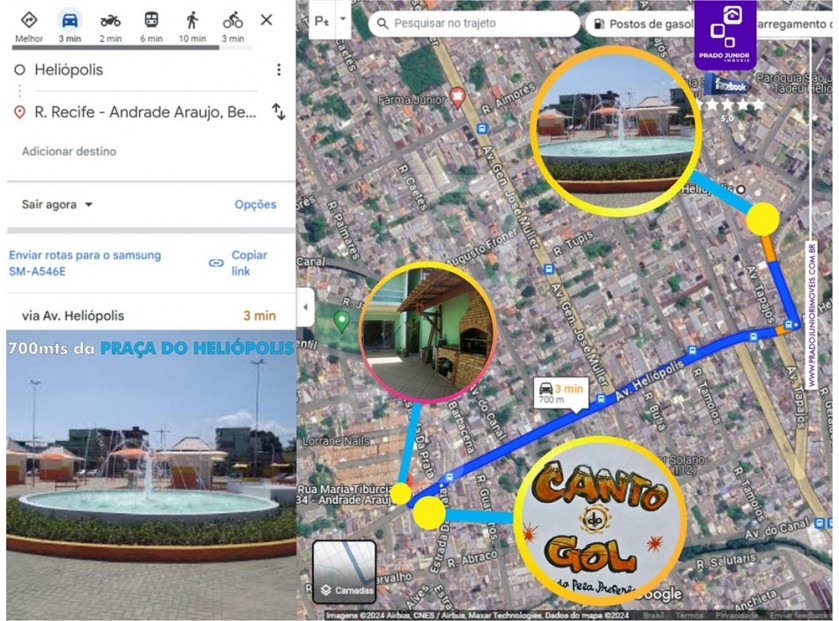
Task: Open the Sair agora dropdown
Action: click(x=57, y=204)
